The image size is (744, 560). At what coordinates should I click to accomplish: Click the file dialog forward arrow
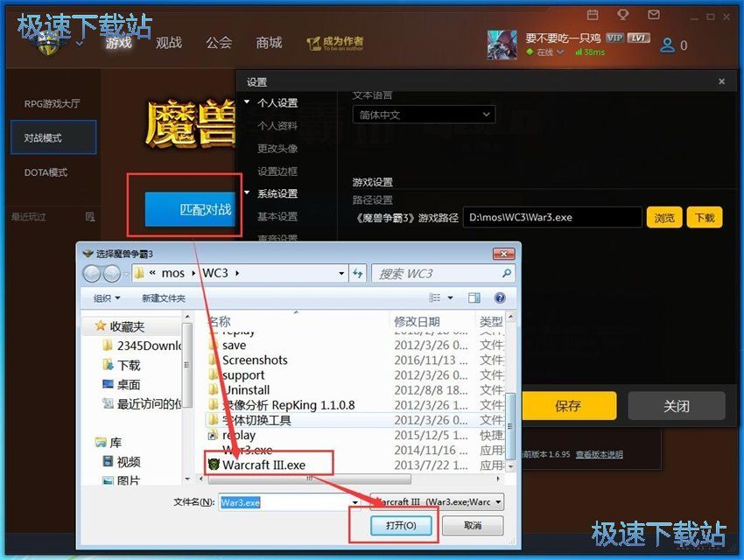point(111,274)
